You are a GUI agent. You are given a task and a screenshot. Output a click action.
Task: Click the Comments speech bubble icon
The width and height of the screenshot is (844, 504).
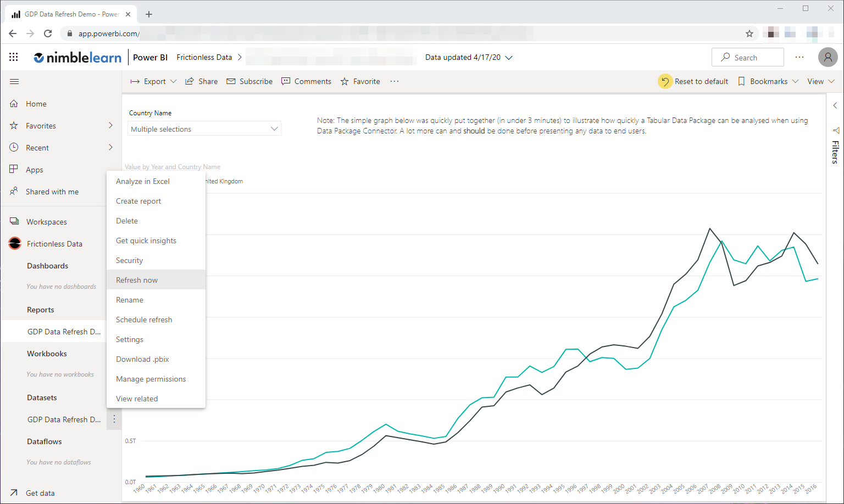[x=286, y=81]
